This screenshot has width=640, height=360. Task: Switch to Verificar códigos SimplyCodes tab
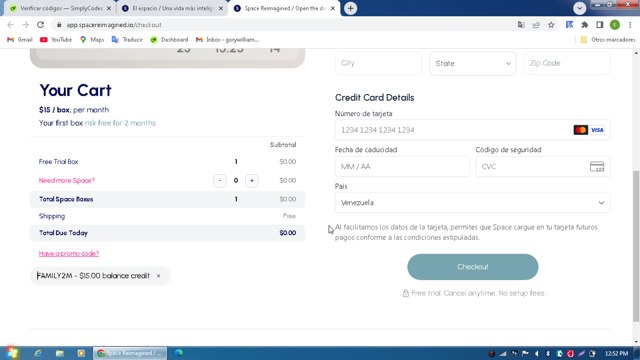[60, 8]
